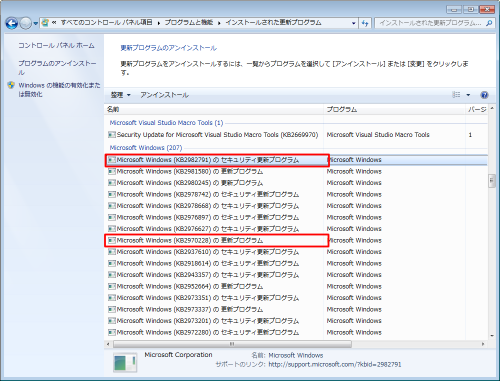Click the details pane update thumbnail

pos(125,363)
